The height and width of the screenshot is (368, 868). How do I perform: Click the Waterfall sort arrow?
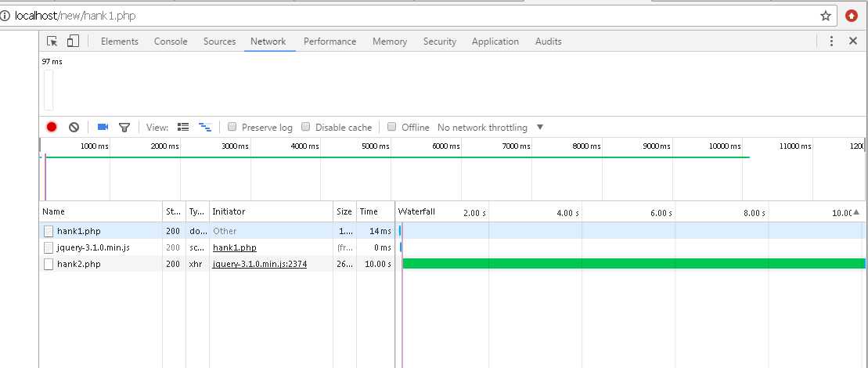[x=856, y=212]
